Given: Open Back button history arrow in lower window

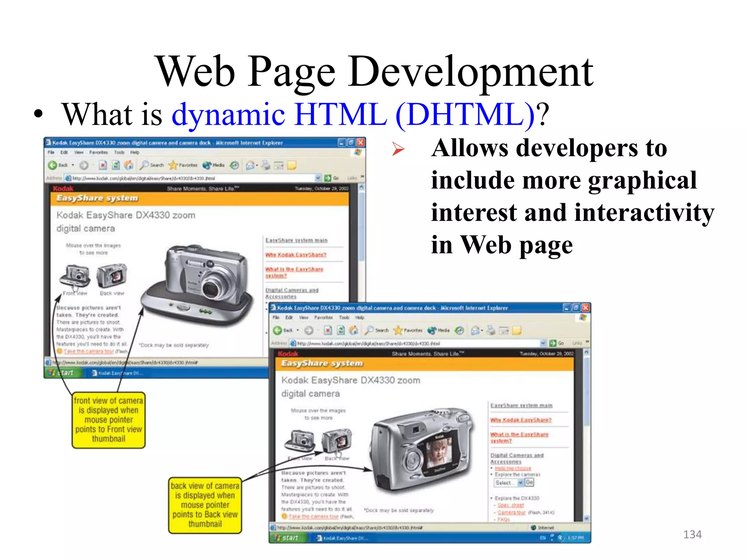Looking at the screenshot, I should 298,330.
